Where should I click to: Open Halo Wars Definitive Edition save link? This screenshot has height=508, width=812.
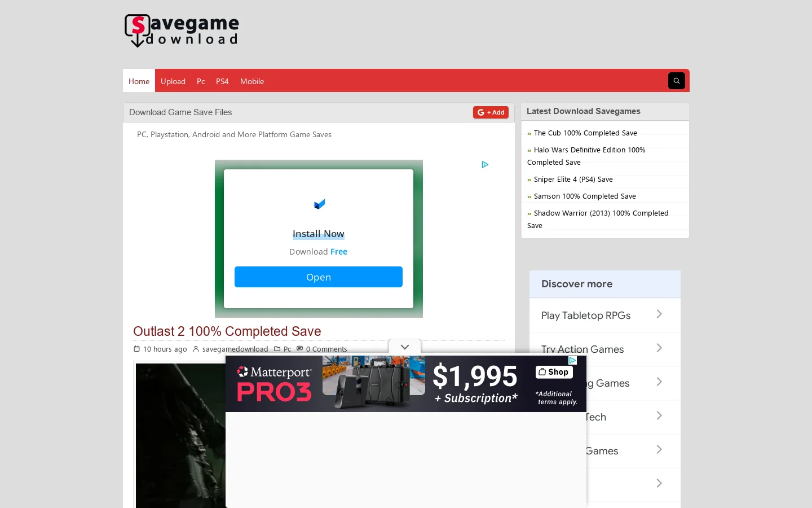point(586,156)
